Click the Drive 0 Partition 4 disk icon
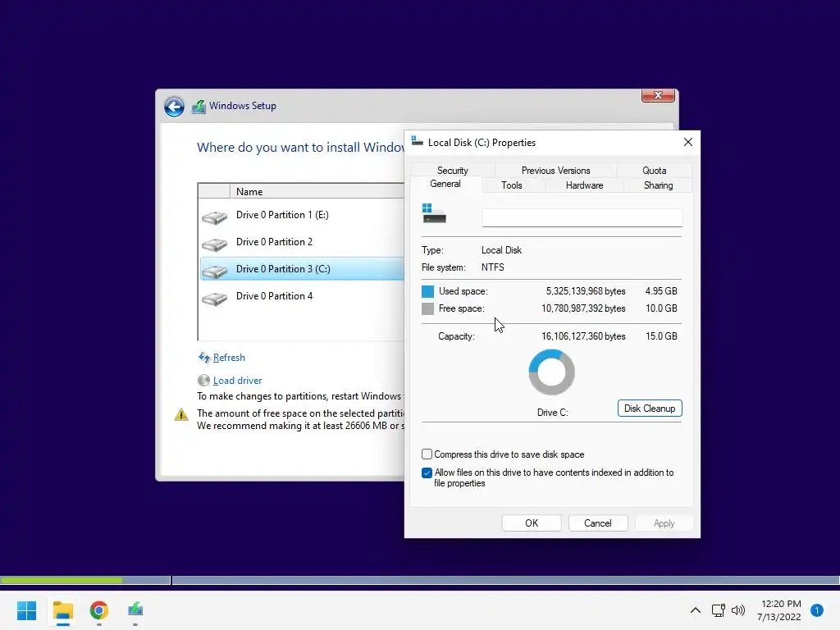This screenshot has height=630, width=840. [214, 298]
